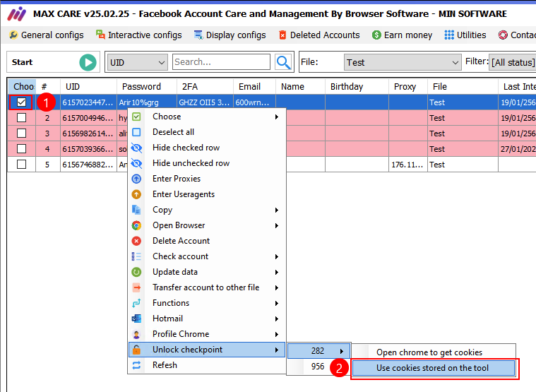This screenshot has width=536, height=392.
Task: Expand the Open Browser submenu arrow
Action: pos(277,225)
